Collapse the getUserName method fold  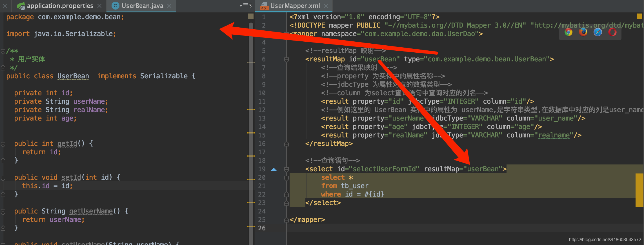pyautogui.click(x=3, y=211)
